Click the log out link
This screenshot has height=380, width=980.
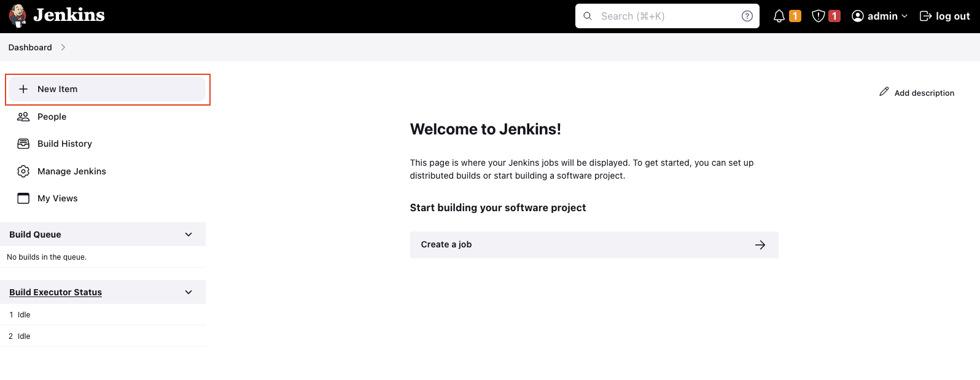(944, 16)
